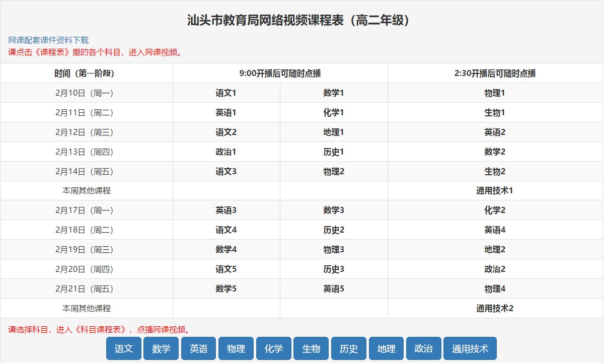Click the 生物 subject button
Viewport: 604px width, 364px height.
(311, 348)
